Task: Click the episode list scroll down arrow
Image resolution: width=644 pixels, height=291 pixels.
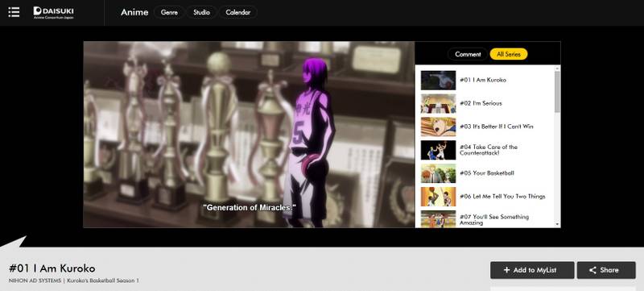Action: pos(557,224)
